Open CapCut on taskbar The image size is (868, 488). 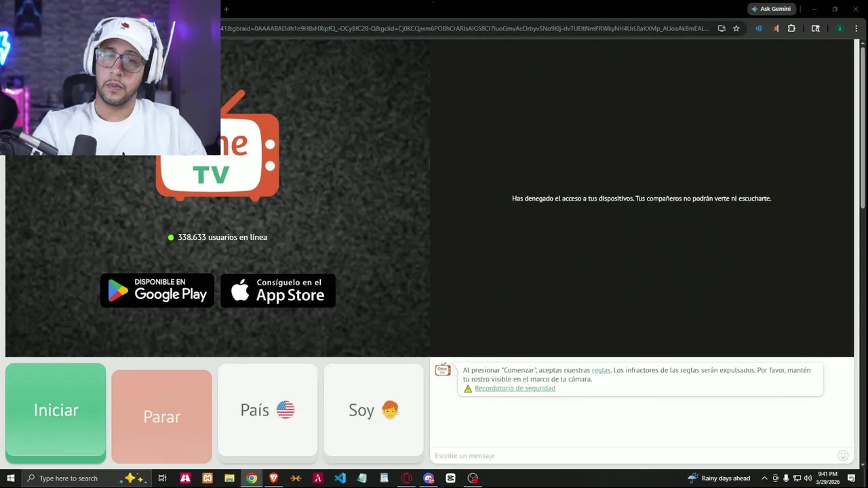pyautogui.click(x=450, y=478)
